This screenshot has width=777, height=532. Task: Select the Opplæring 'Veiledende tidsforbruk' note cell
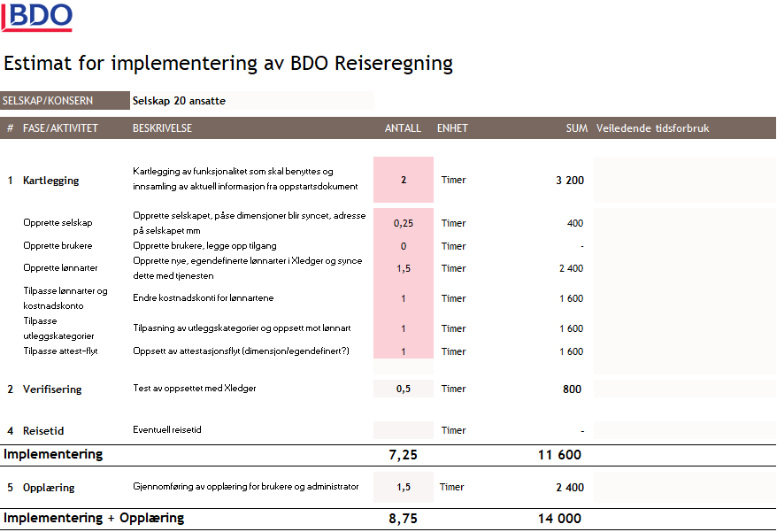tap(685, 488)
